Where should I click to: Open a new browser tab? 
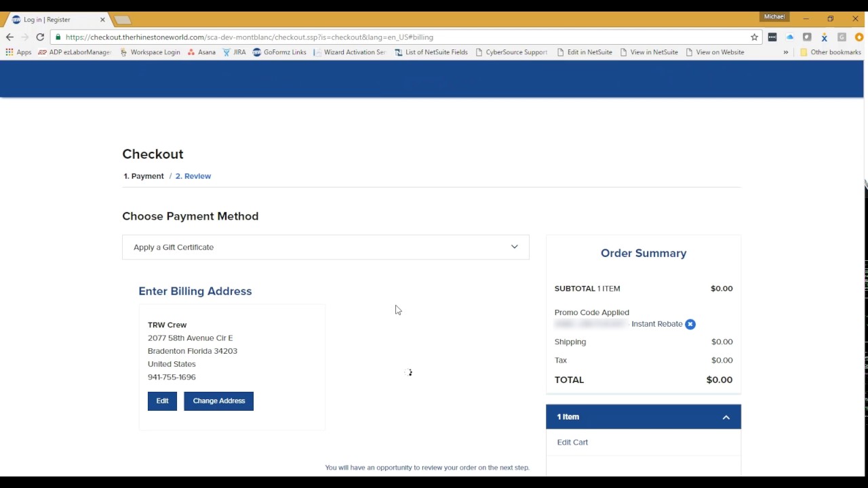122,20
